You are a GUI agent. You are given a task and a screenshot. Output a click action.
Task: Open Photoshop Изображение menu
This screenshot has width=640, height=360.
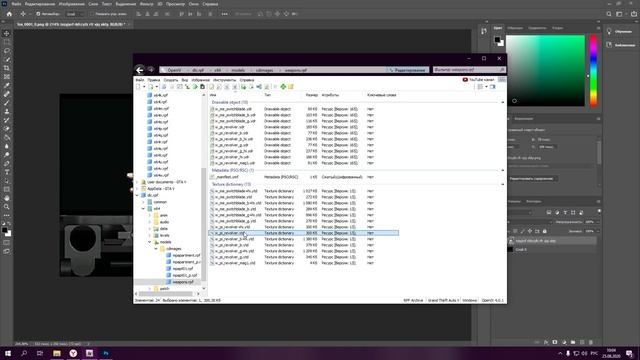71,4
